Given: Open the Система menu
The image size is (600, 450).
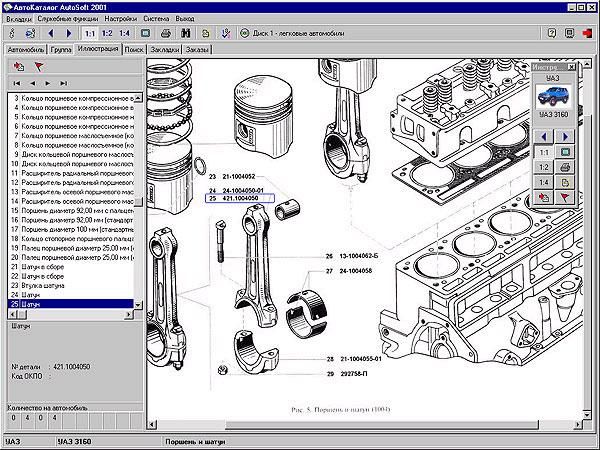Looking at the screenshot, I should [x=157, y=18].
